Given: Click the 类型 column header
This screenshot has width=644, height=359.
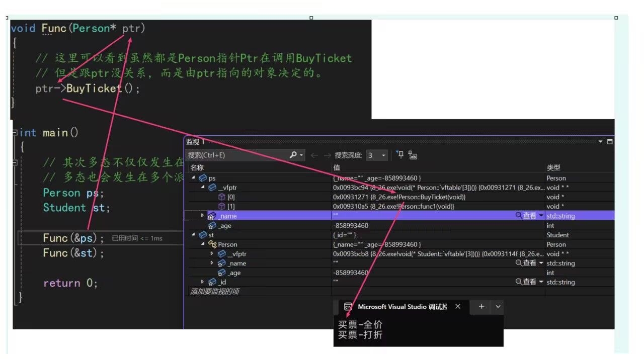Looking at the screenshot, I should pos(553,167).
